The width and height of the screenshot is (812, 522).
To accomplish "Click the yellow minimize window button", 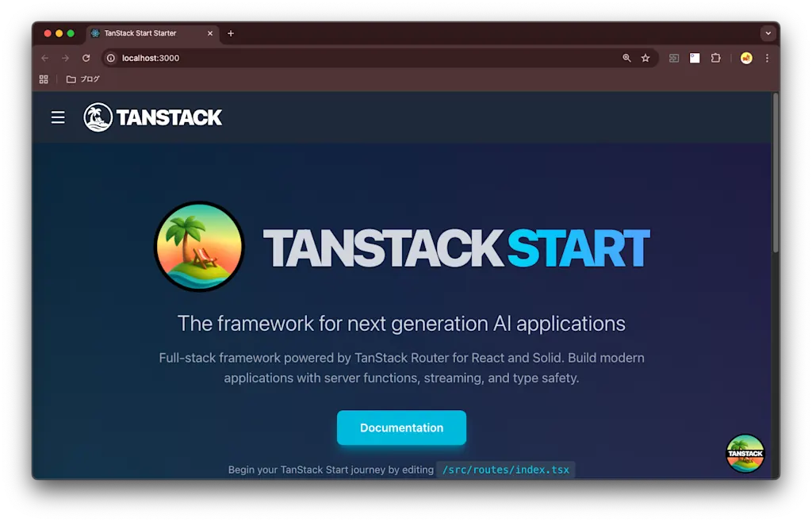I will (59, 33).
